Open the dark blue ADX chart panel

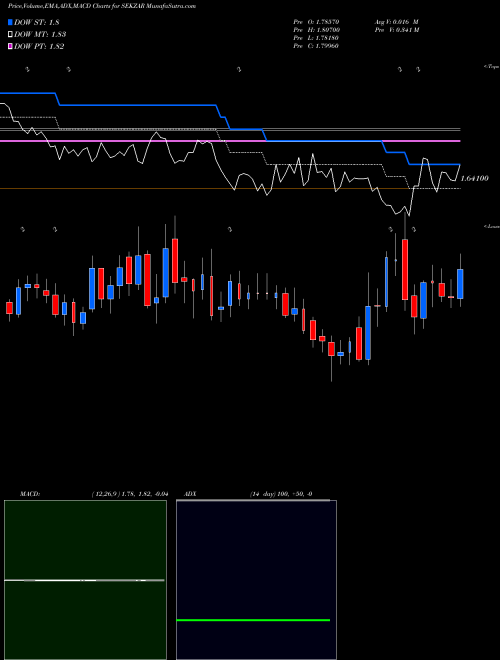point(256,580)
